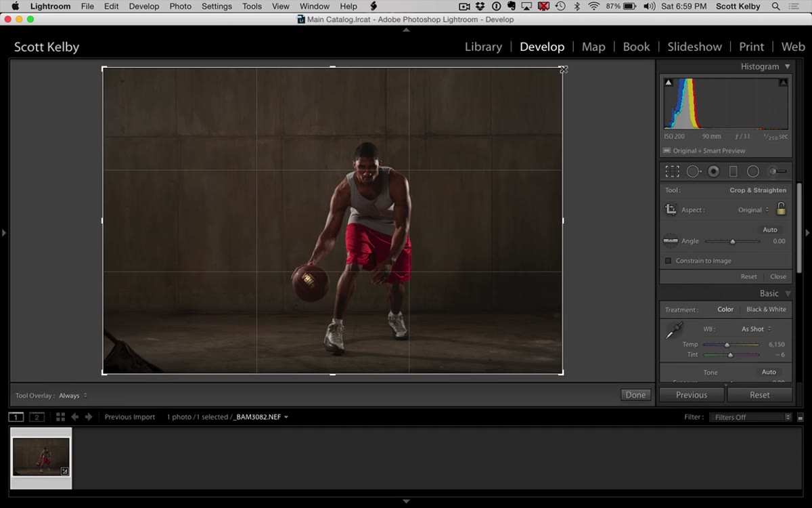Open the _BAM3082.NEF filename dropdown
The width and height of the screenshot is (812, 508).
[x=261, y=417]
